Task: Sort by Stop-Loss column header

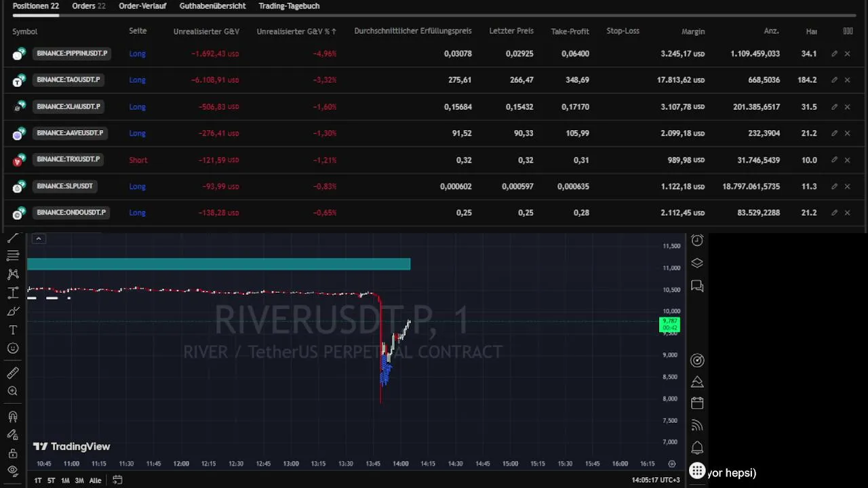Action: click(623, 31)
